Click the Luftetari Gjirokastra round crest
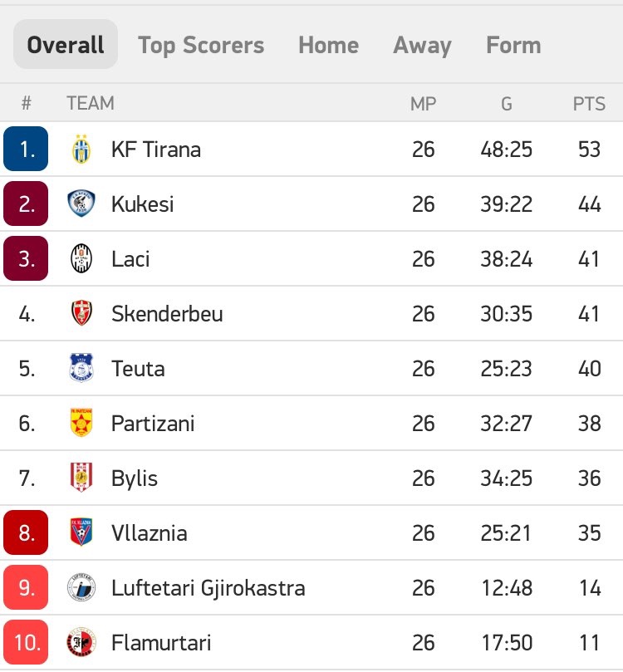The height and width of the screenshot is (672, 623). 81,587
